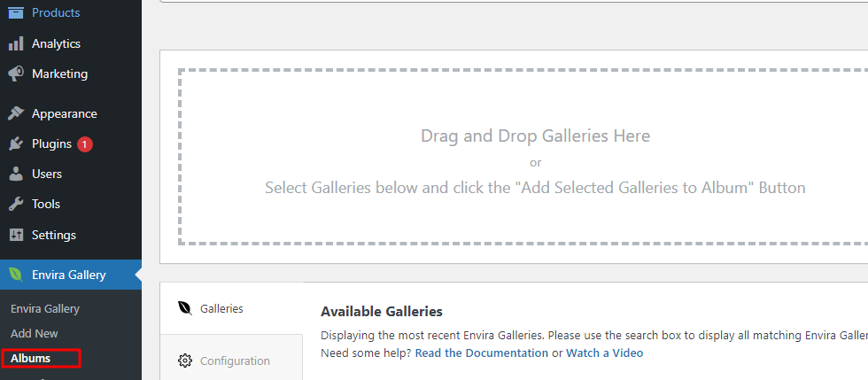The width and height of the screenshot is (868, 380).
Task: Click the Envira Gallery leaf icon
Action: (x=16, y=275)
